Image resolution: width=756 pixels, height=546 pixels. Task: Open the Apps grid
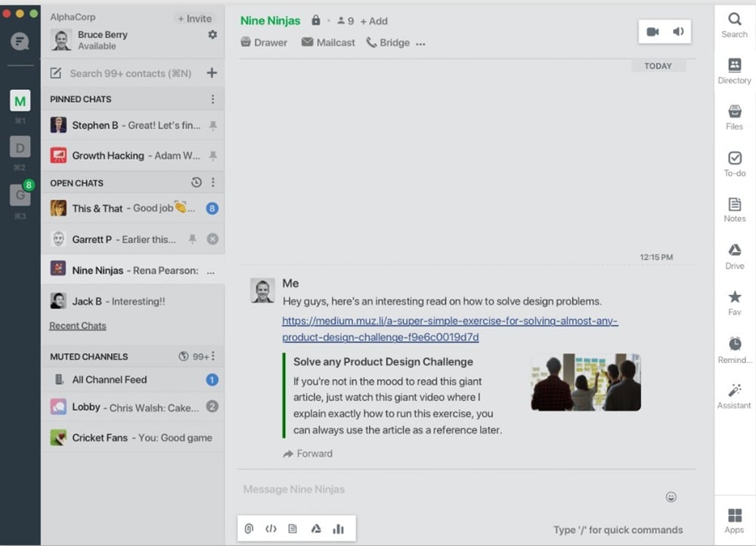pos(734,521)
